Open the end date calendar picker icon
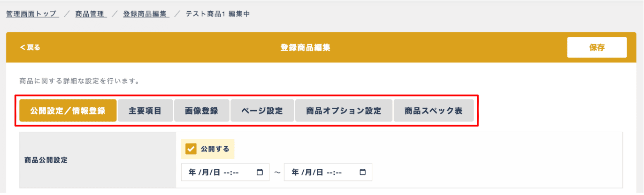This screenshot has width=644, height=195. point(362,172)
